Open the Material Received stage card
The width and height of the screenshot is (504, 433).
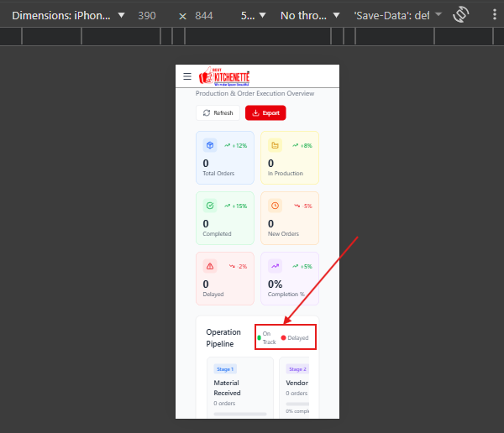pyautogui.click(x=240, y=388)
